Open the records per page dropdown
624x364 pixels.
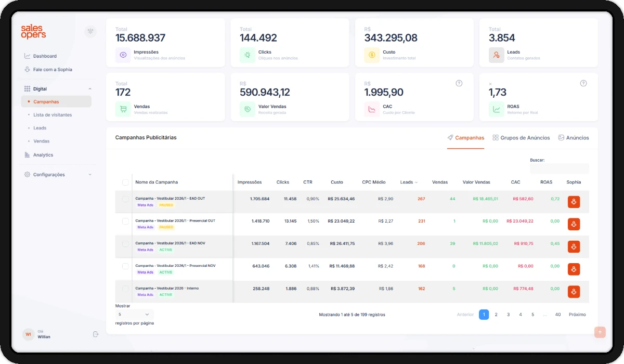tap(134, 315)
